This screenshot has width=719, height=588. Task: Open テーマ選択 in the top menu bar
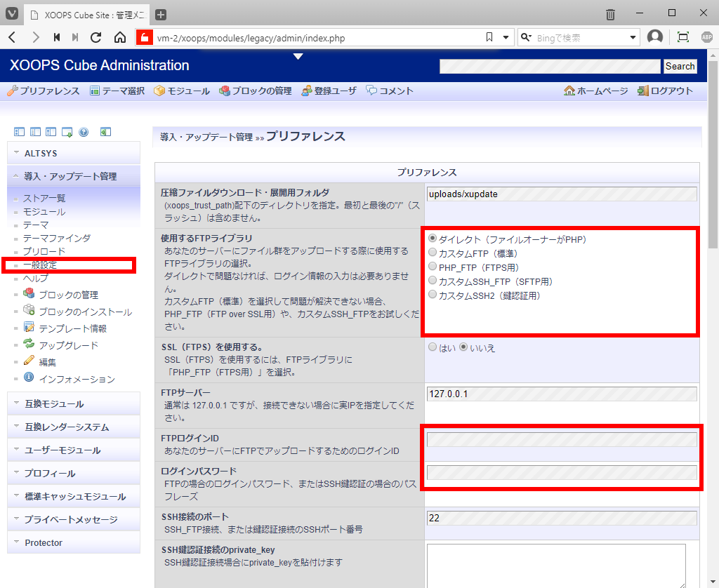pyautogui.click(x=117, y=91)
